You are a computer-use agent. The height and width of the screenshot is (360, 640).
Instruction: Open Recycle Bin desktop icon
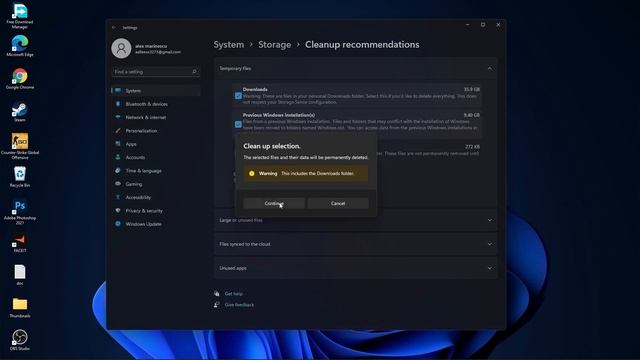(20, 176)
